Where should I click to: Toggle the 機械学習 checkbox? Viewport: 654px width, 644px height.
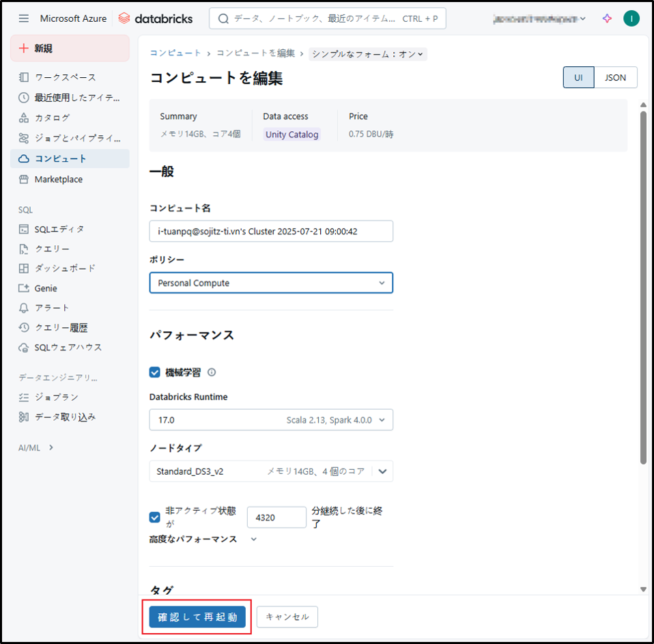155,372
